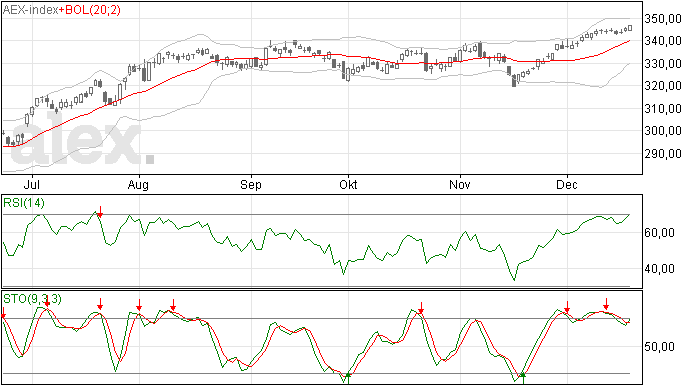This screenshot has width=690, height=387.
Task: Select the 310,00 price axis value
Action: (x=663, y=108)
